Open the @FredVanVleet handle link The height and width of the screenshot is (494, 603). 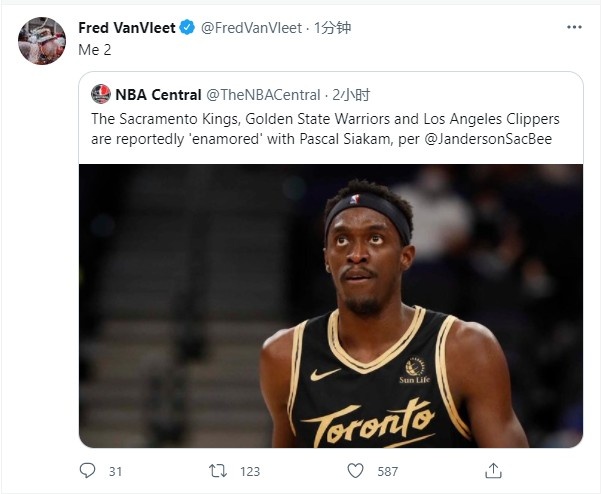(x=252, y=28)
